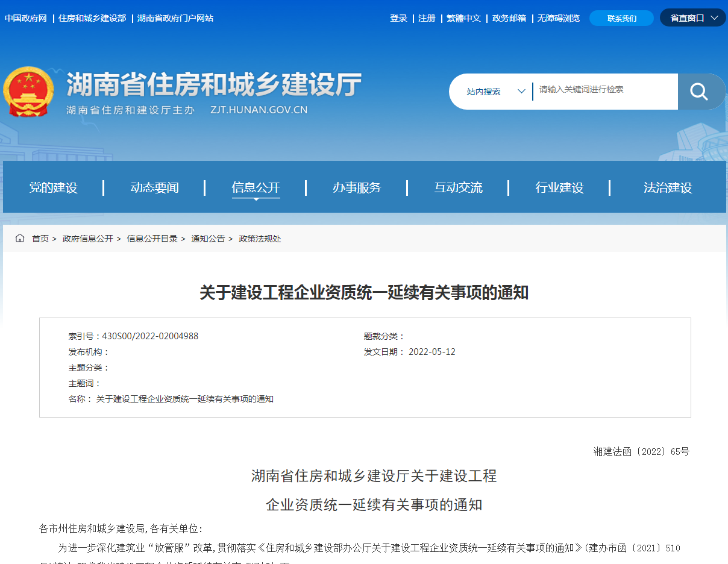Click the 联系我们 button

pos(621,17)
